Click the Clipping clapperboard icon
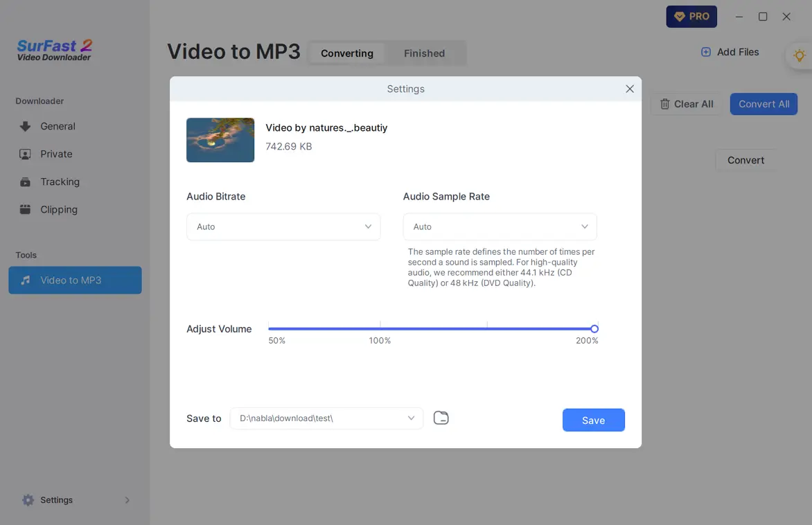This screenshot has height=525, width=812. [x=25, y=209]
